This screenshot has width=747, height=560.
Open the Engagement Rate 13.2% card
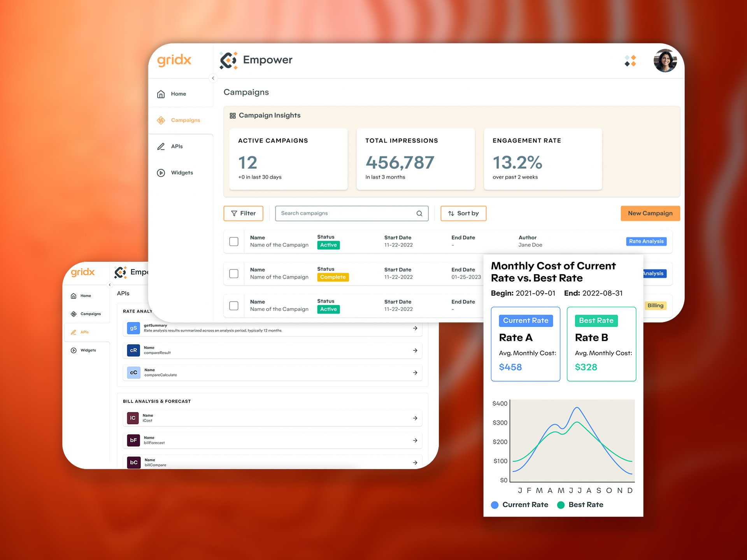tap(543, 159)
